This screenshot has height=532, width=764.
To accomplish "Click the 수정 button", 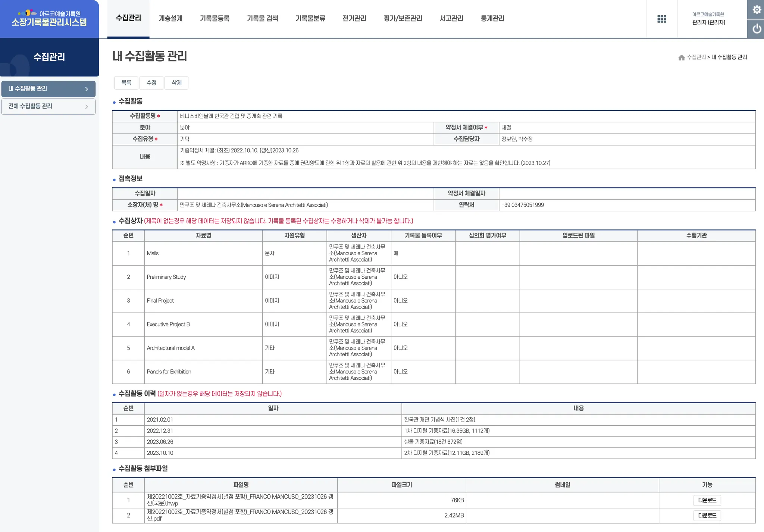I will click(x=151, y=83).
